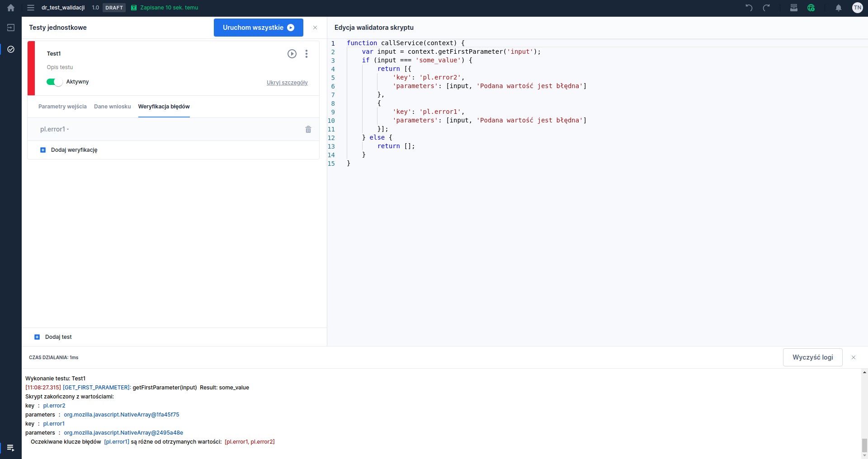
Task: Open the hamburger menu
Action: click(x=31, y=8)
